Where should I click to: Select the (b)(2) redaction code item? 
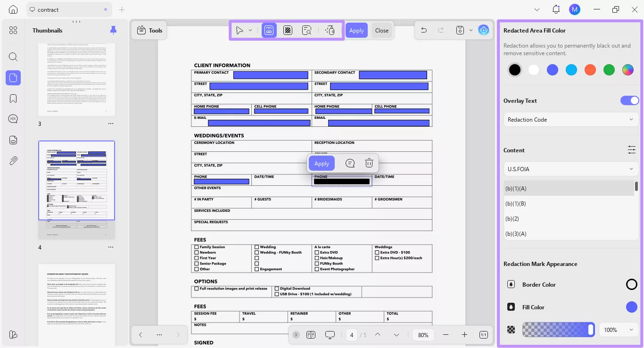[x=512, y=219]
